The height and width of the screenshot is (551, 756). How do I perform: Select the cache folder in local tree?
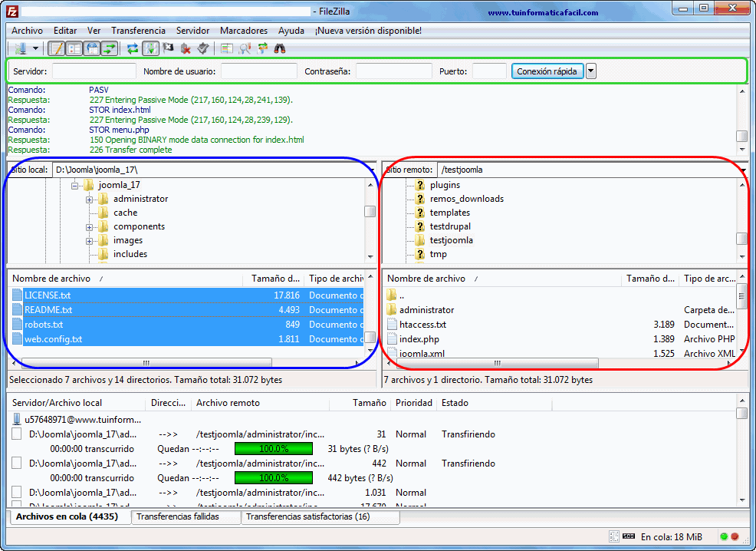click(125, 213)
